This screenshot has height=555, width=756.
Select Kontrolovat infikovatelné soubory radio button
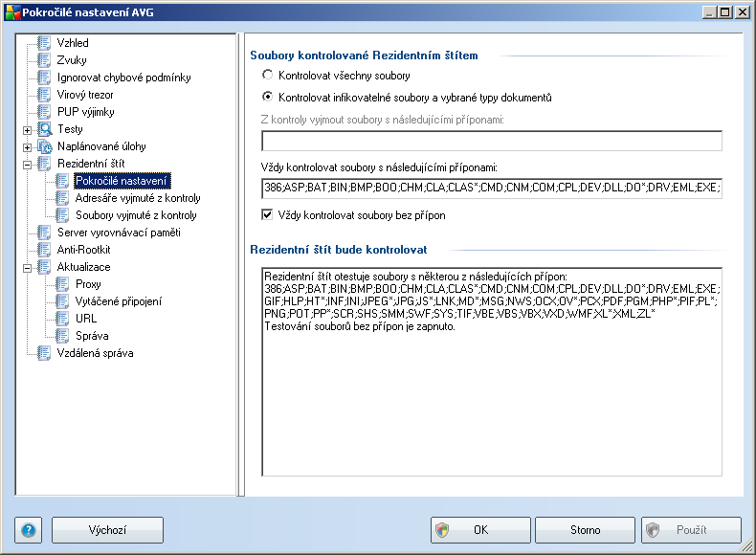pos(267,97)
